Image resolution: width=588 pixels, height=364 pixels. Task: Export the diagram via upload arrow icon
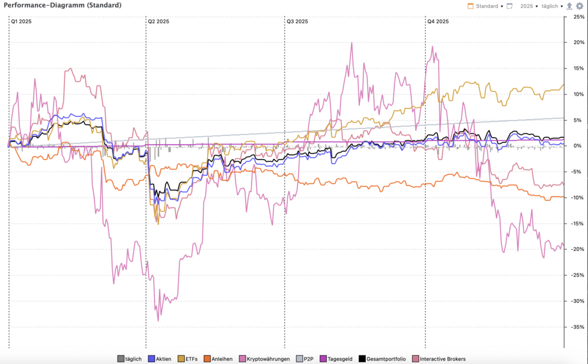570,6
